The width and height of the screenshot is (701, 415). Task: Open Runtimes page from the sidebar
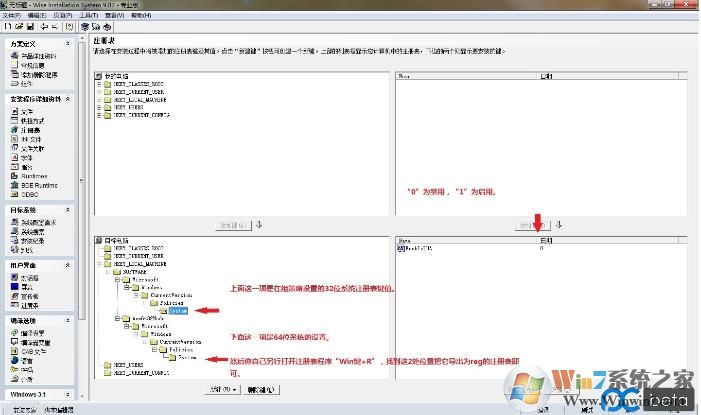pyautogui.click(x=30, y=176)
